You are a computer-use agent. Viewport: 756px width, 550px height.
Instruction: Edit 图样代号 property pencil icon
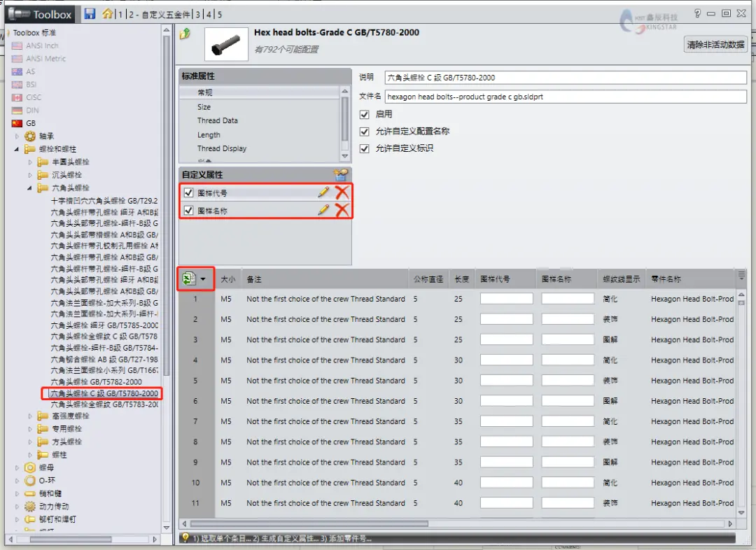[323, 192]
